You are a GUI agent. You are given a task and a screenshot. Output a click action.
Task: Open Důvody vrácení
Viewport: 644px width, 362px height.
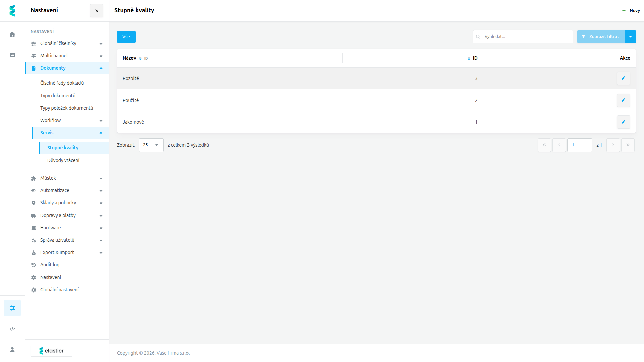pos(63,160)
